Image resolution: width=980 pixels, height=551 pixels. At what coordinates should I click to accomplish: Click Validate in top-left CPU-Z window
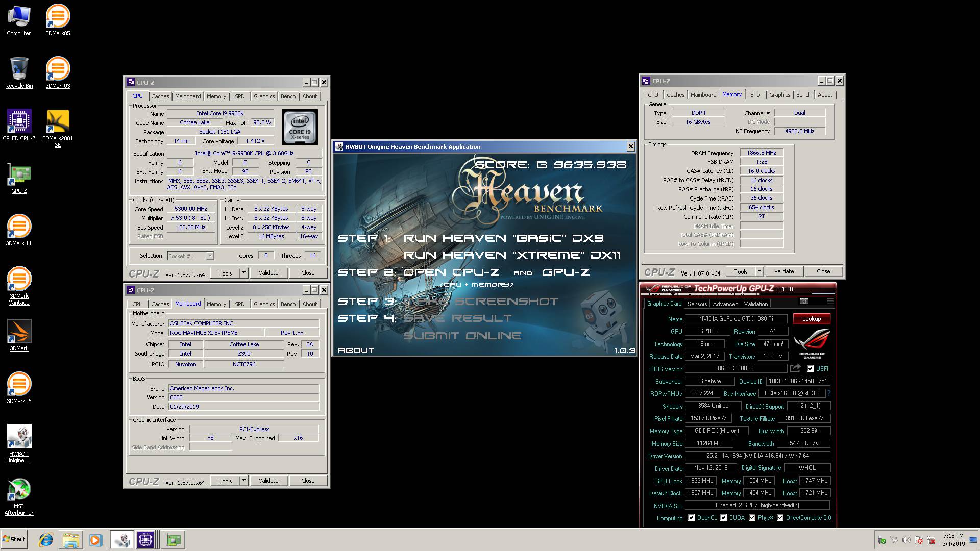point(268,273)
